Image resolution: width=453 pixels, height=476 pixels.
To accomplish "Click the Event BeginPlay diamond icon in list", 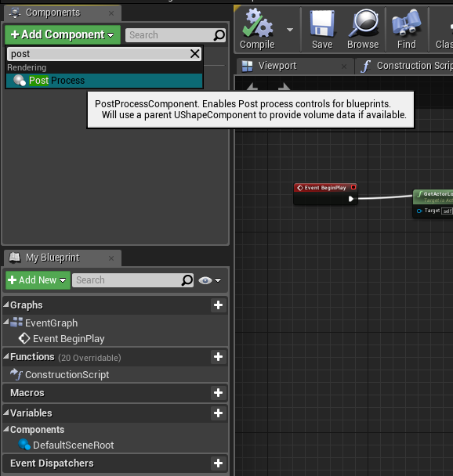I will click(24, 338).
